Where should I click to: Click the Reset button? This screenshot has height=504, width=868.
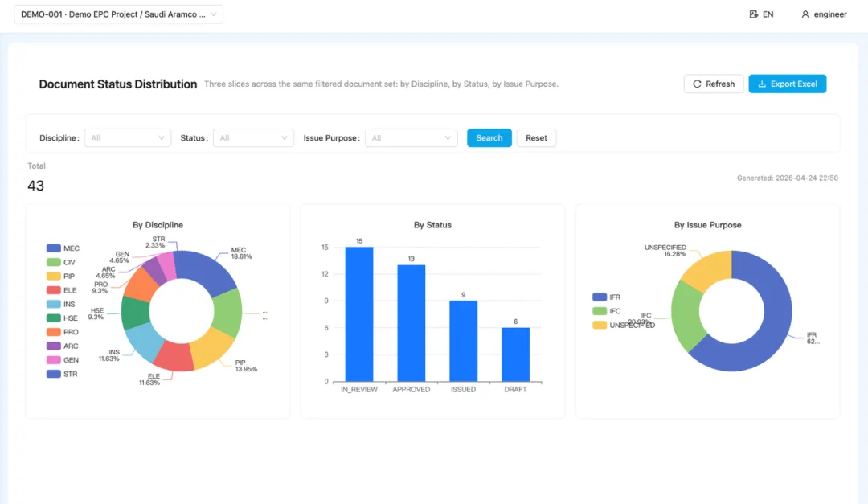[x=536, y=138]
